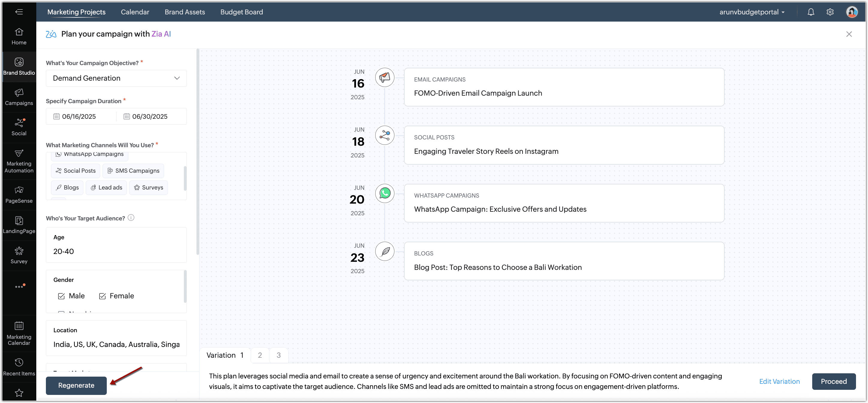Switch to Variation 2 tab

click(260, 355)
